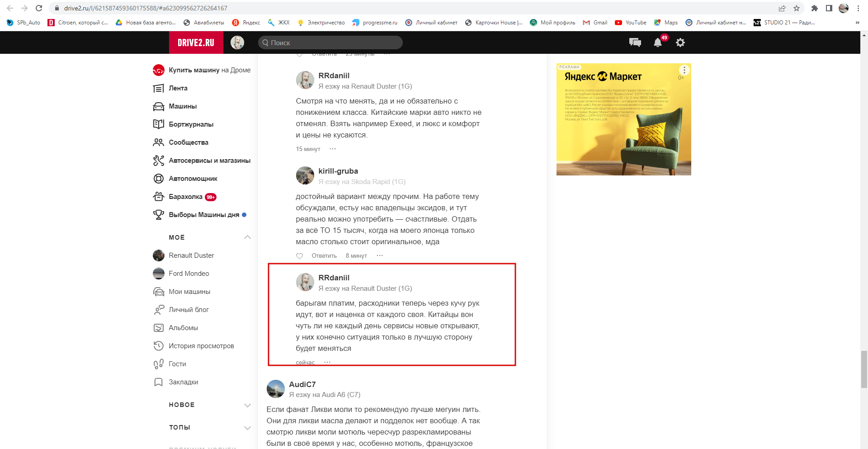The width and height of the screenshot is (868, 449).
Task: Open Chrome extensions puzzle icon
Action: click(x=815, y=8)
